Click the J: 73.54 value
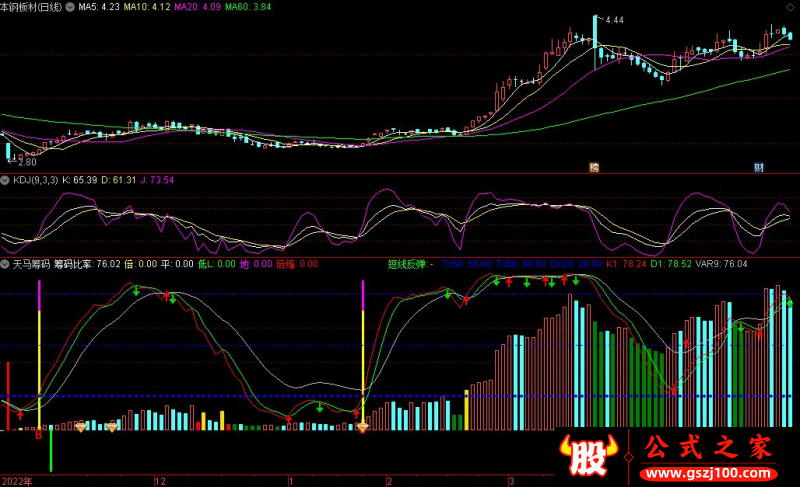 pos(157,180)
